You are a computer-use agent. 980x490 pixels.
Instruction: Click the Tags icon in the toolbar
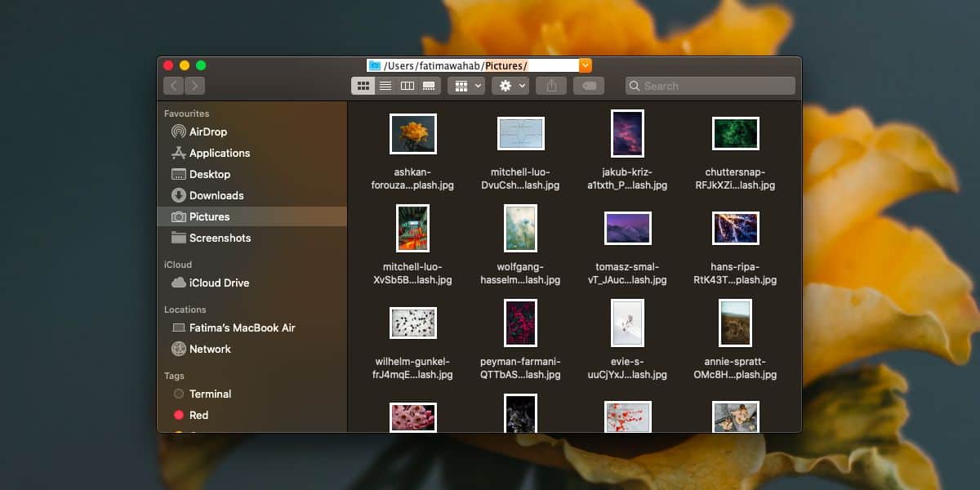pos(589,85)
